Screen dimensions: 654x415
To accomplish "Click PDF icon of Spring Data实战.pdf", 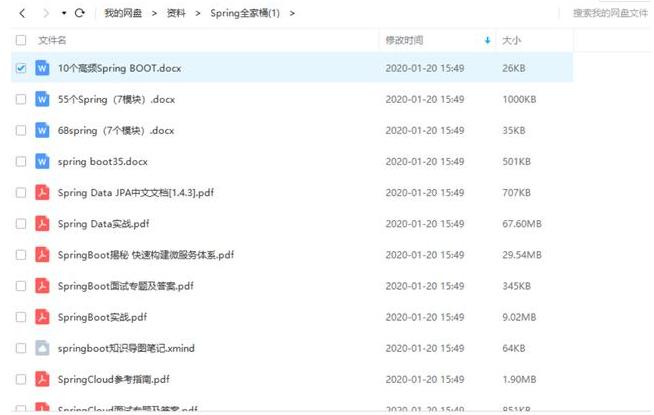I will [x=42, y=224].
